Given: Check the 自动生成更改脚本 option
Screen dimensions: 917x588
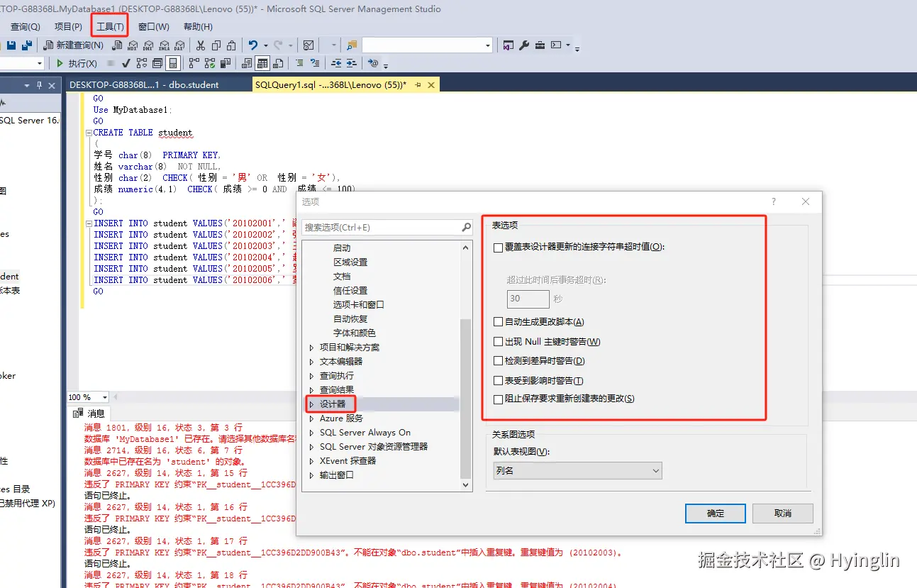Looking at the screenshot, I should point(499,322).
